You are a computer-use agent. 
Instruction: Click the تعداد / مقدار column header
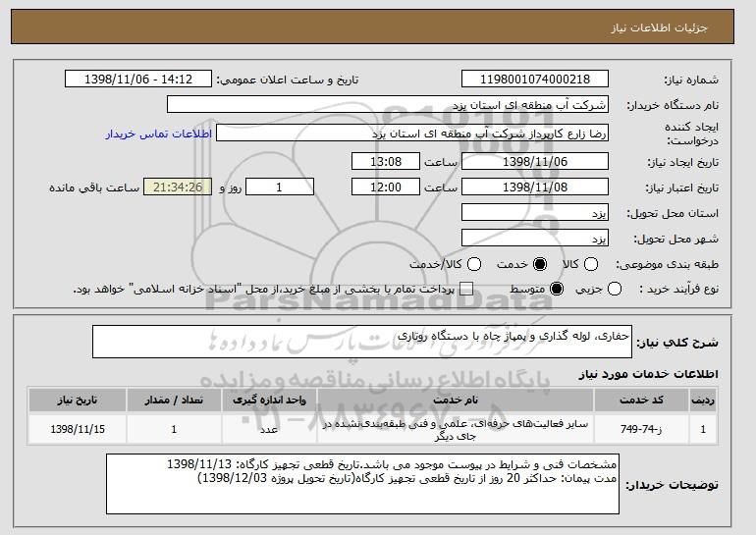click(174, 401)
